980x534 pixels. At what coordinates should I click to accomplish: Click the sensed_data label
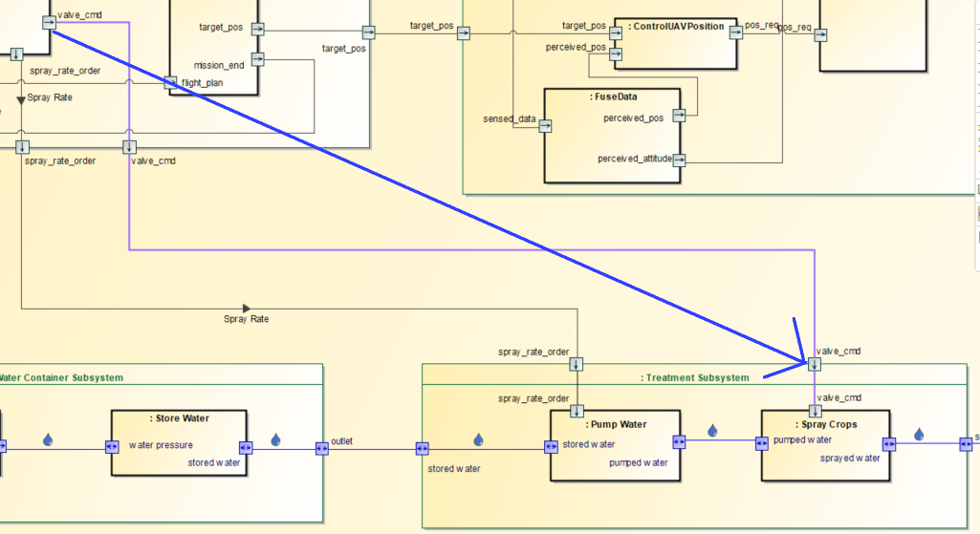pos(510,118)
